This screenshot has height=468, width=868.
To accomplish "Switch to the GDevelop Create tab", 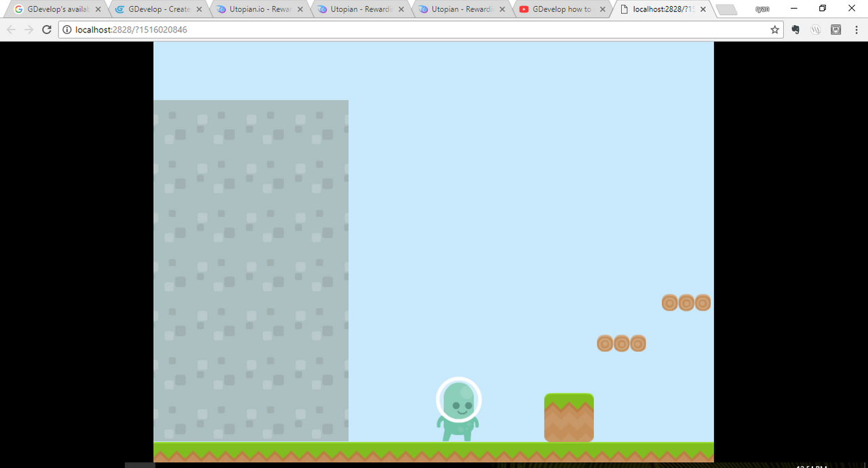I will [x=156, y=9].
